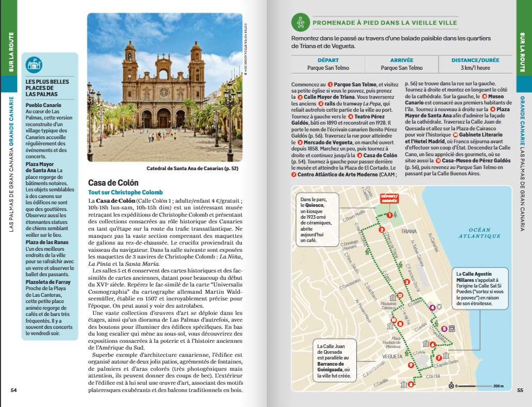532x407 pixels.
Task: Select the market icon beside map marker 5
Action: click(451, 328)
